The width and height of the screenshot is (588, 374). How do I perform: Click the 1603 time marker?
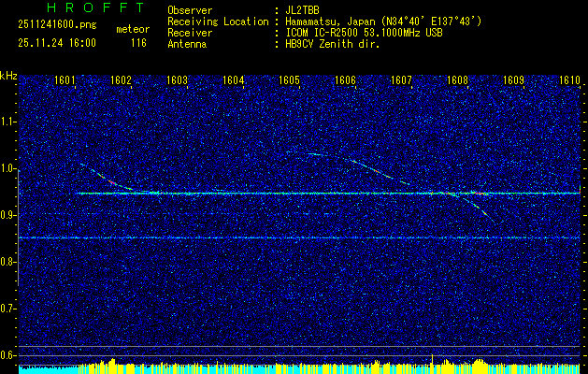(178, 80)
